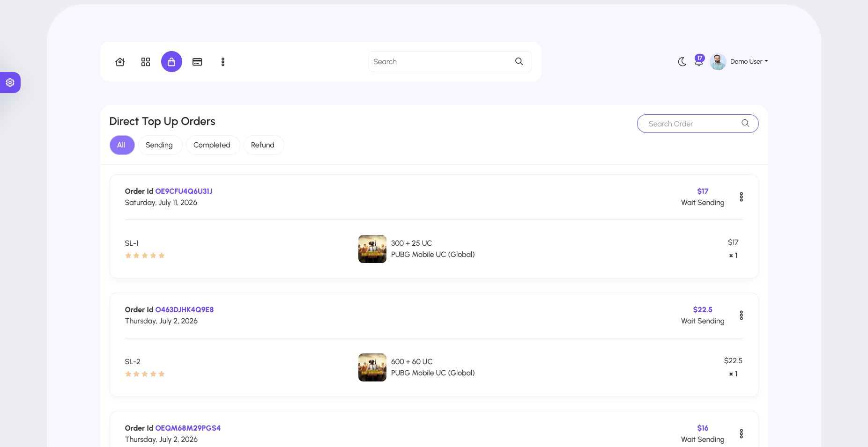Click the star rating under SL-2

145,374
